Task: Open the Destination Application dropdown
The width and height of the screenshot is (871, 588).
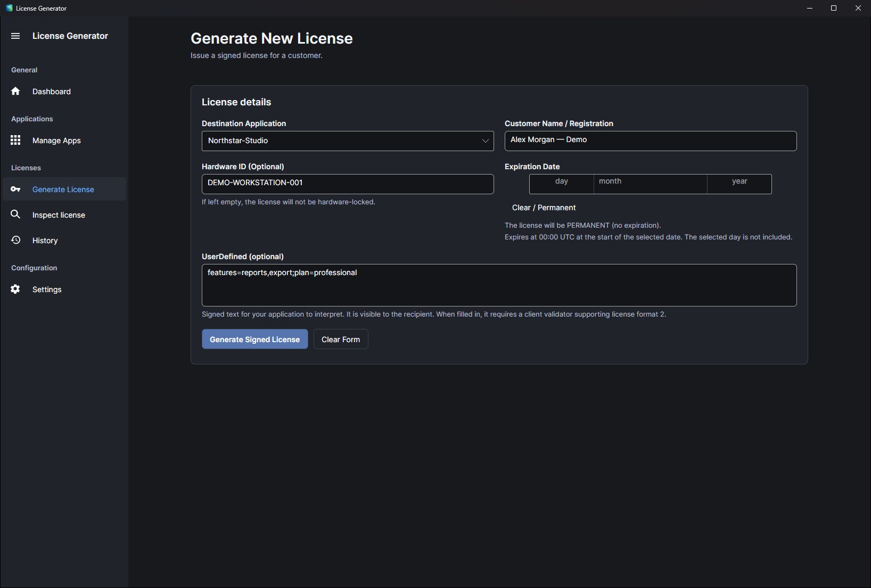Action: click(348, 141)
